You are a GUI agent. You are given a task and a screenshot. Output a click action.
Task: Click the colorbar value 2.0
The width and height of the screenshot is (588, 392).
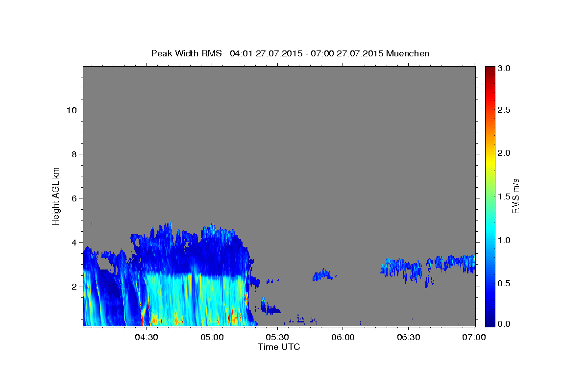point(504,153)
